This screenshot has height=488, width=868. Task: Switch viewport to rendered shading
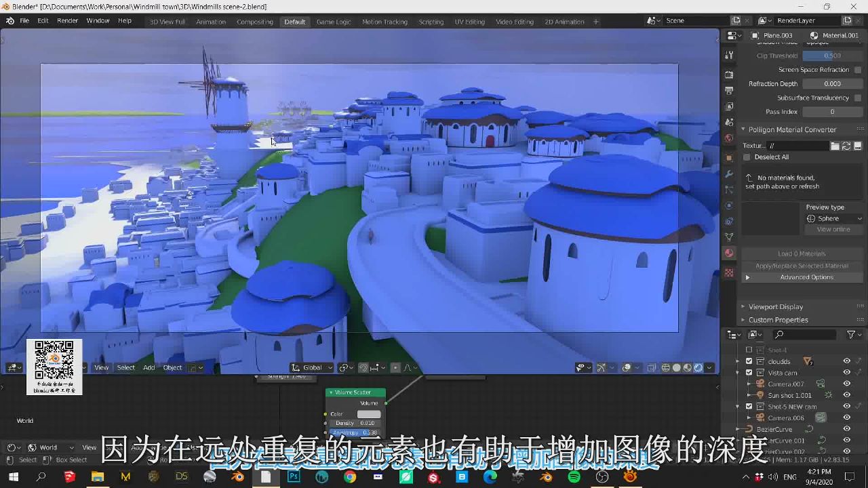click(x=698, y=367)
